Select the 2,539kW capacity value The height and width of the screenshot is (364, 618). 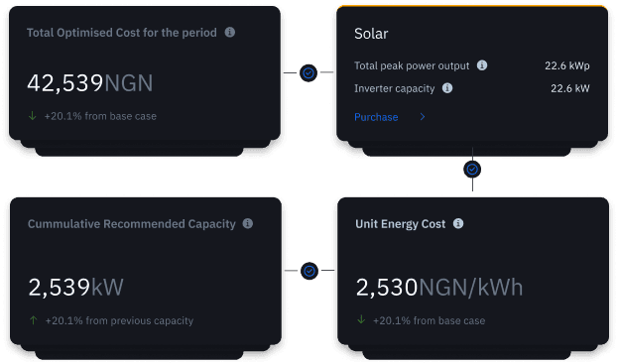75,287
